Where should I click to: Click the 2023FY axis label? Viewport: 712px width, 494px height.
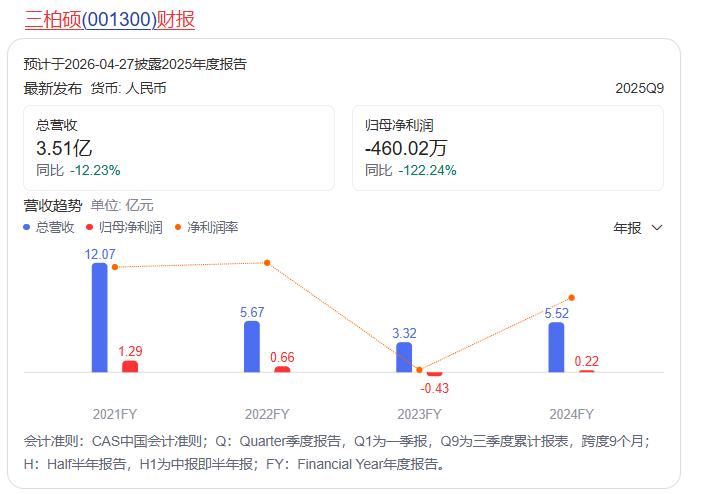point(419,414)
